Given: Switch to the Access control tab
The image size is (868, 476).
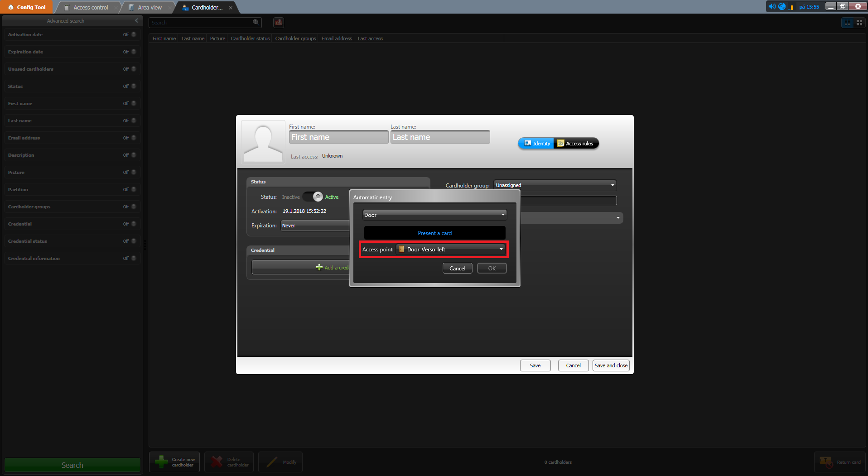Looking at the screenshot, I should pyautogui.click(x=90, y=7).
